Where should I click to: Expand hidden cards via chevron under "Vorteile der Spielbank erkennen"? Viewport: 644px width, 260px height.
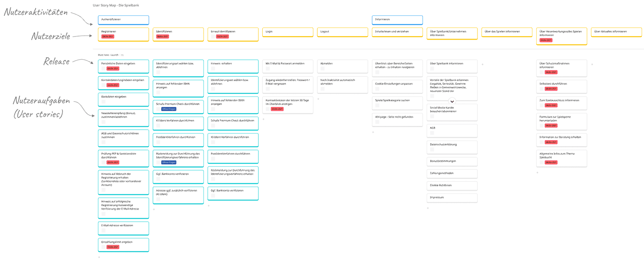pyautogui.click(x=452, y=101)
